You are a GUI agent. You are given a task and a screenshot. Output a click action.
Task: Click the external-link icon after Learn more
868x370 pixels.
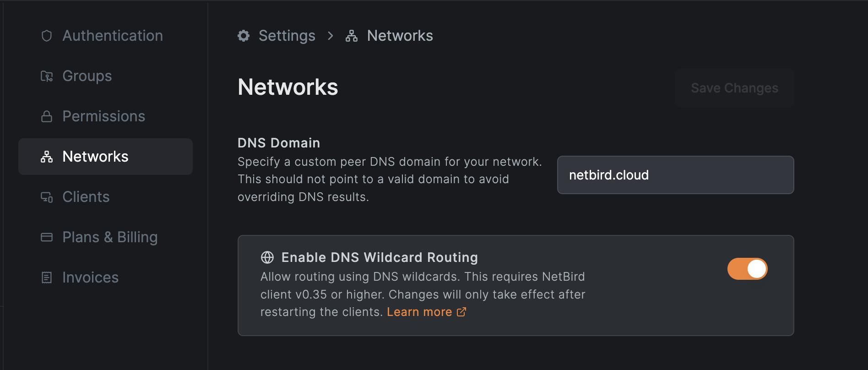coord(461,312)
